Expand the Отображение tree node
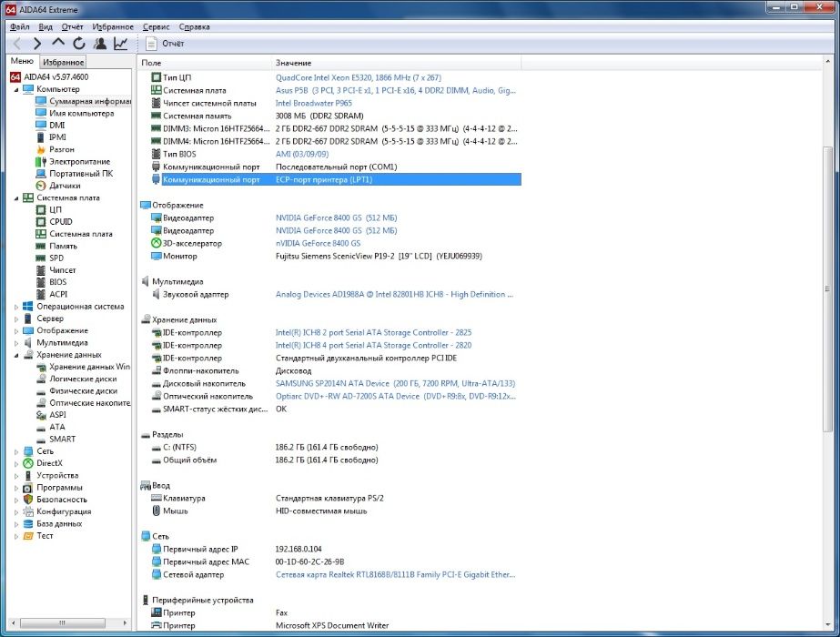The image size is (840, 637). coord(16,331)
